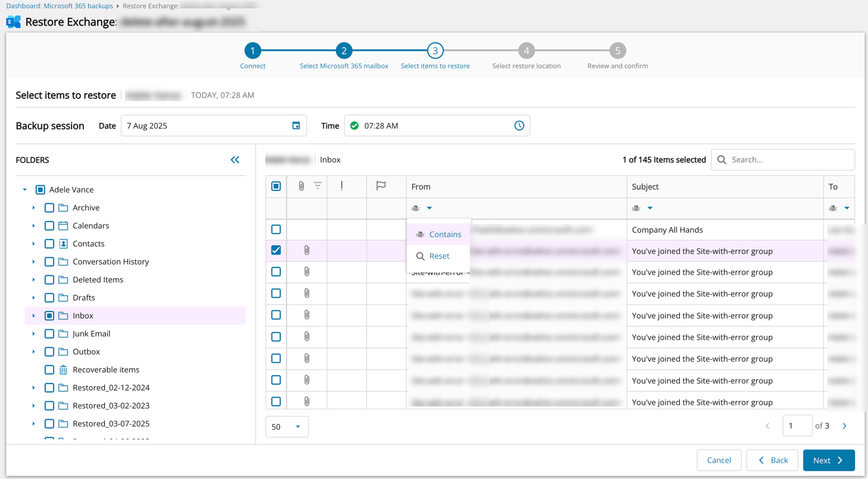Click the Next button
This screenshot has width=868, height=479.
click(x=828, y=460)
